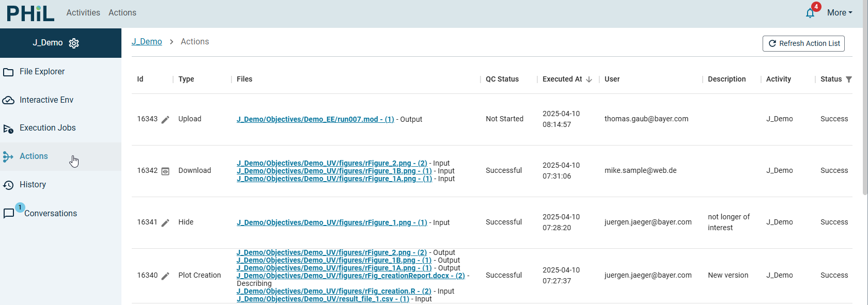868x305 pixels.
Task: Click J_Demo breadcrumb link
Action: 147,42
